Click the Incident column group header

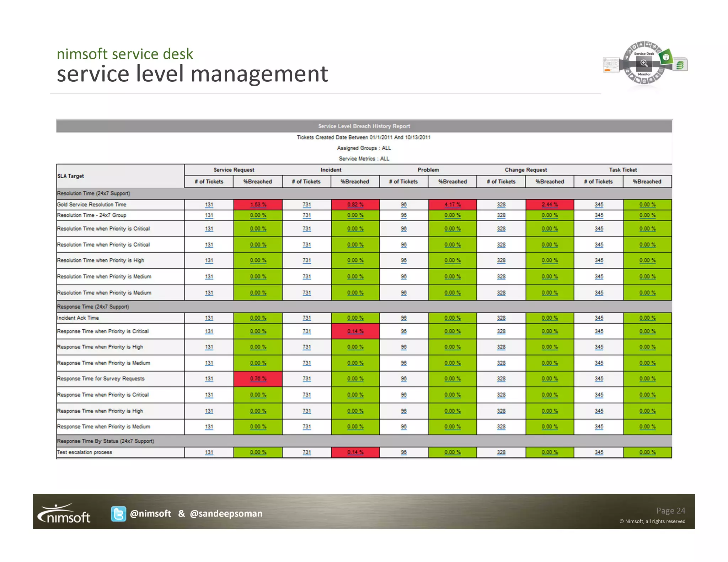331,170
